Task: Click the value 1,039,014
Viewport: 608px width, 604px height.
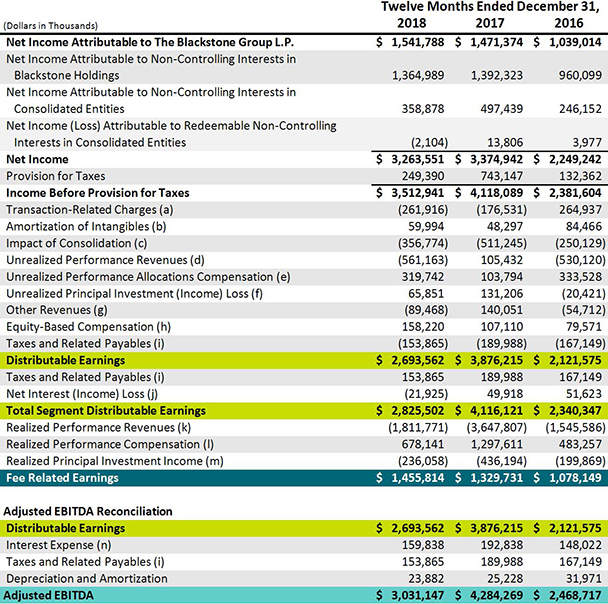Action: [x=575, y=42]
